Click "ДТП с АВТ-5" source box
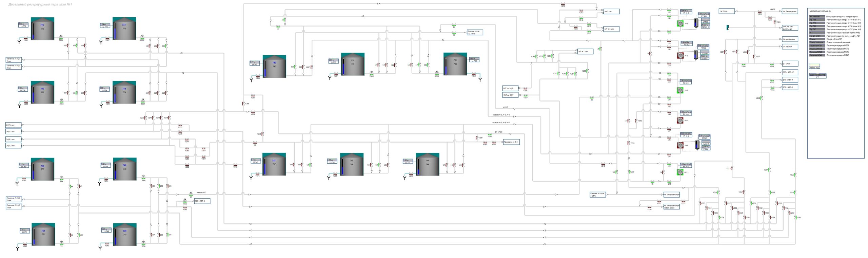Screen dimensions: 868x258 click(790, 87)
